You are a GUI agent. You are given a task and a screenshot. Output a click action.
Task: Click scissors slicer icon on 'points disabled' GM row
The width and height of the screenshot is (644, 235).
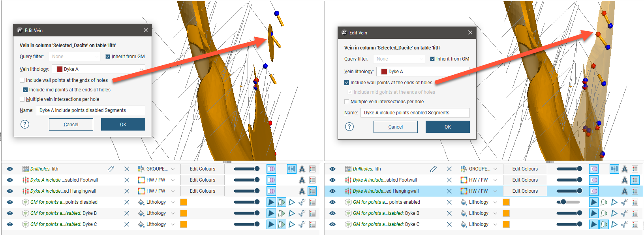(x=302, y=202)
